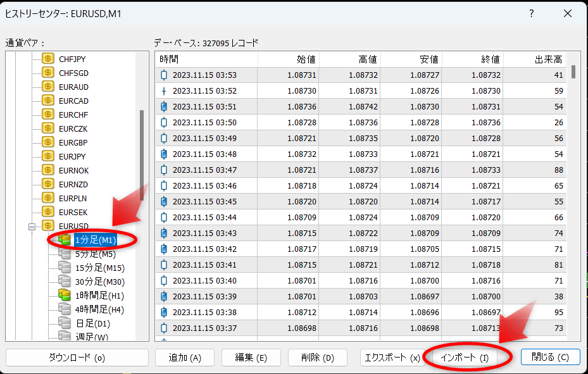The width and height of the screenshot is (588, 374).
Task: Click the dialog help question mark
Action: [531, 13]
